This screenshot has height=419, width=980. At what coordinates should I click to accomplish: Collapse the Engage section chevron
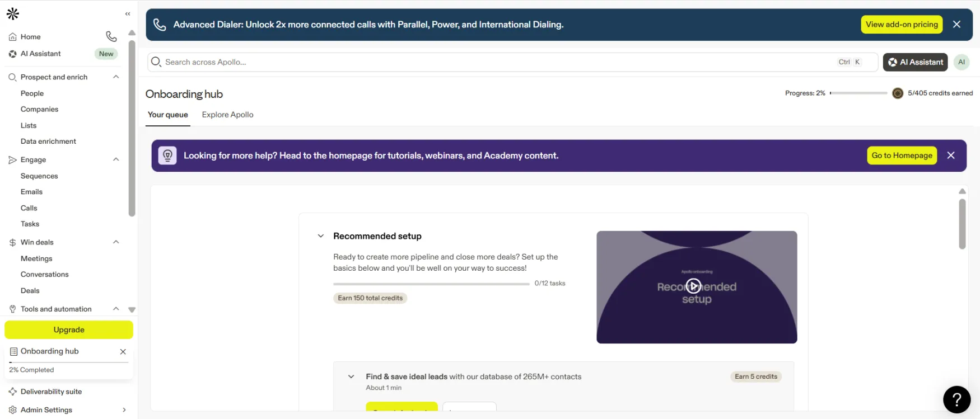click(x=116, y=159)
